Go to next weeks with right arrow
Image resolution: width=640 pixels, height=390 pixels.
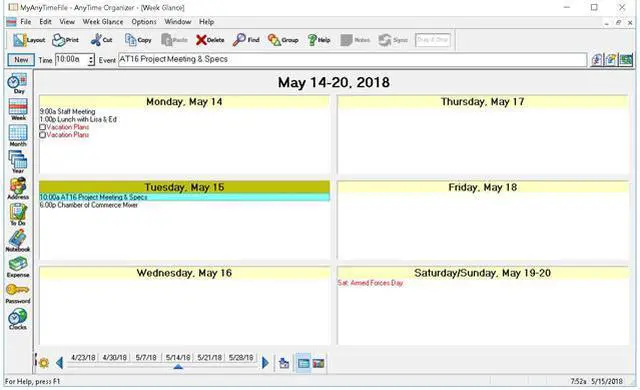pos(265,363)
